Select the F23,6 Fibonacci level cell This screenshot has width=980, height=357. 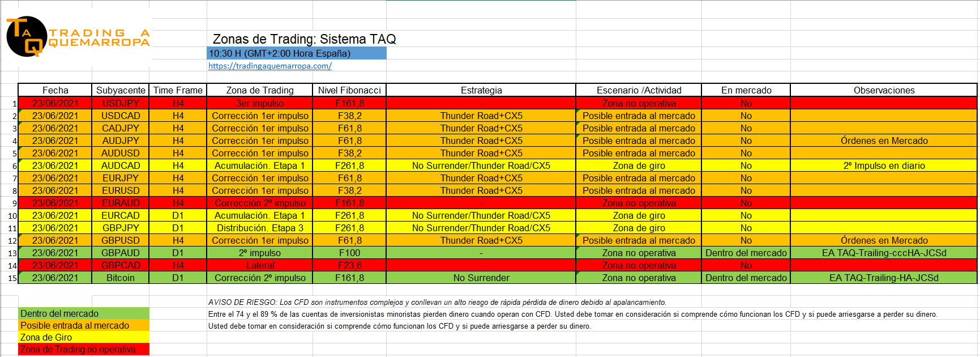349,265
